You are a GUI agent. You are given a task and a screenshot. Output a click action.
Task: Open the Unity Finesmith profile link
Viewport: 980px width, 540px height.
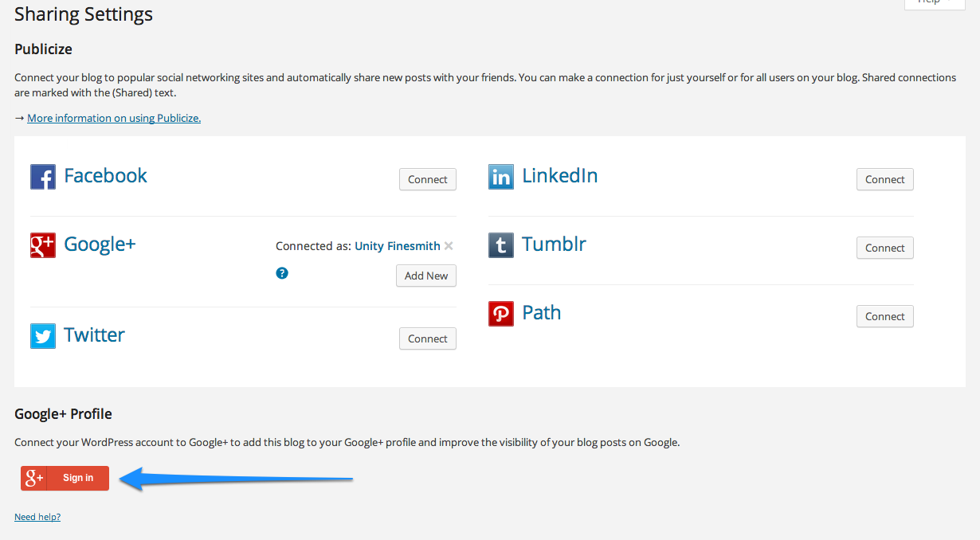coord(398,246)
